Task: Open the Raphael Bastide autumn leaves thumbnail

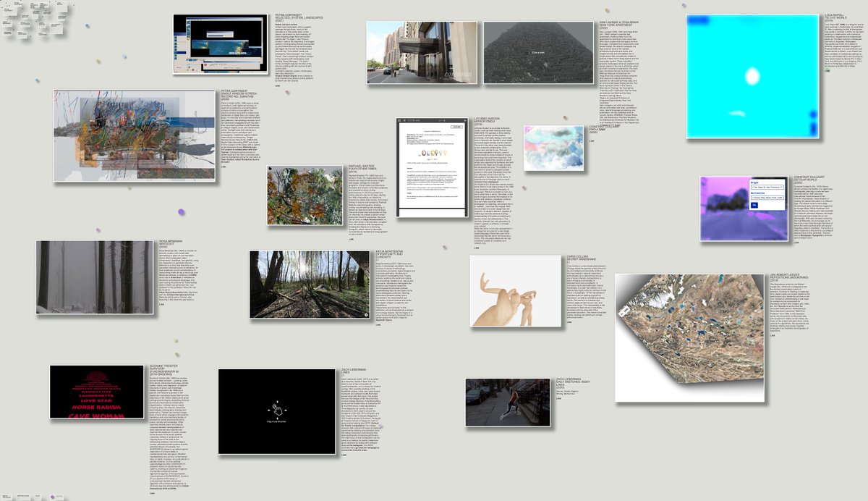Action: click(305, 194)
